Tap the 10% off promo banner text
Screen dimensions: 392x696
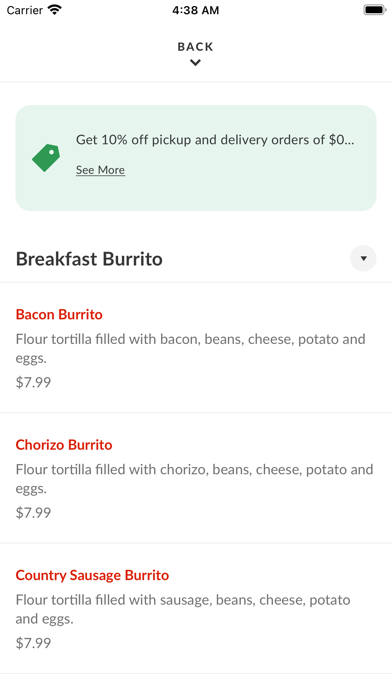click(215, 140)
